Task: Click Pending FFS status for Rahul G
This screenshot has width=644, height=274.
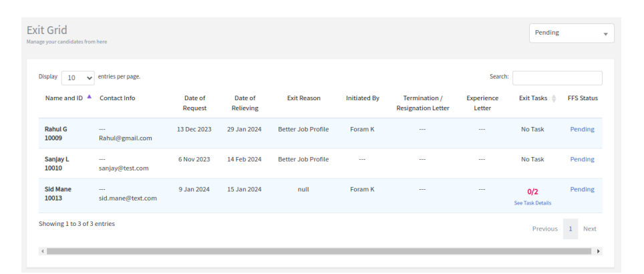Action: [x=582, y=130]
